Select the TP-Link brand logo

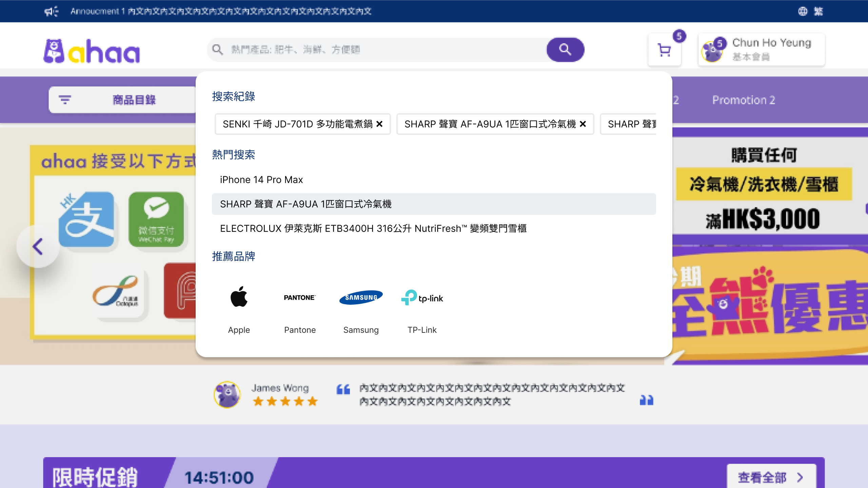pyautogui.click(x=422, y=298)
